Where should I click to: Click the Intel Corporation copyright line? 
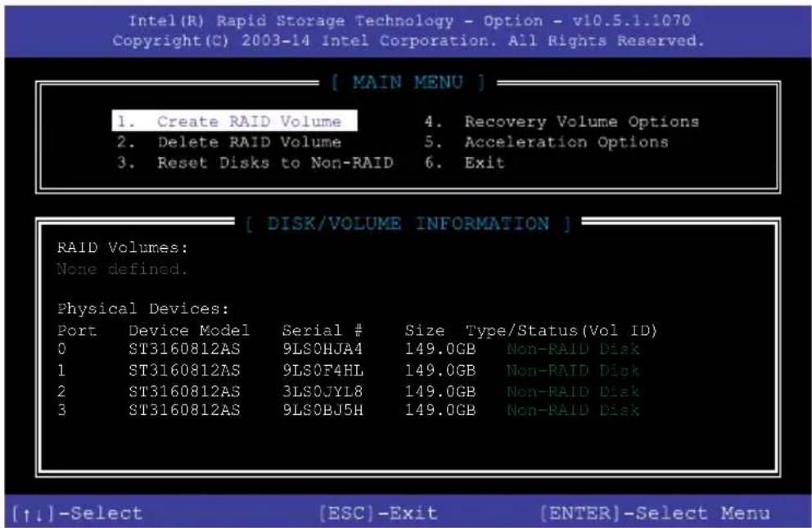408,41
